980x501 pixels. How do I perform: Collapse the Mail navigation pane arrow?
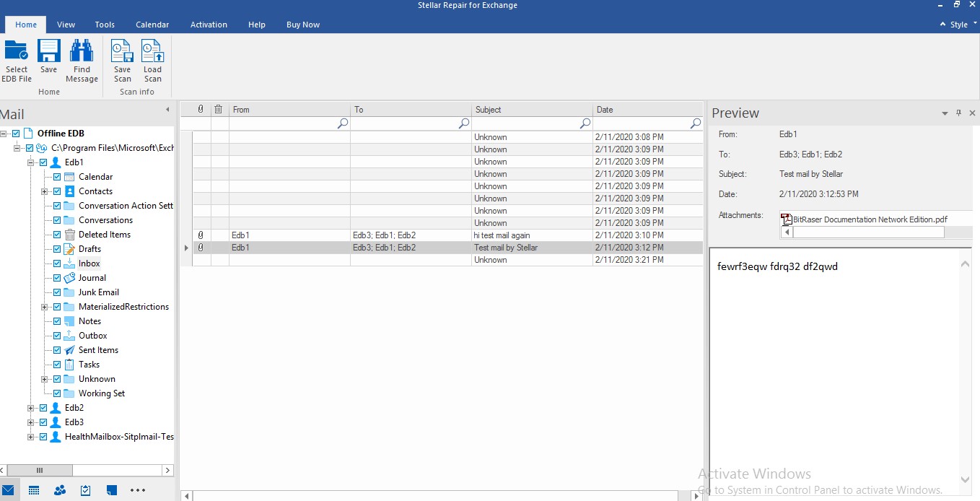(167, 110)
